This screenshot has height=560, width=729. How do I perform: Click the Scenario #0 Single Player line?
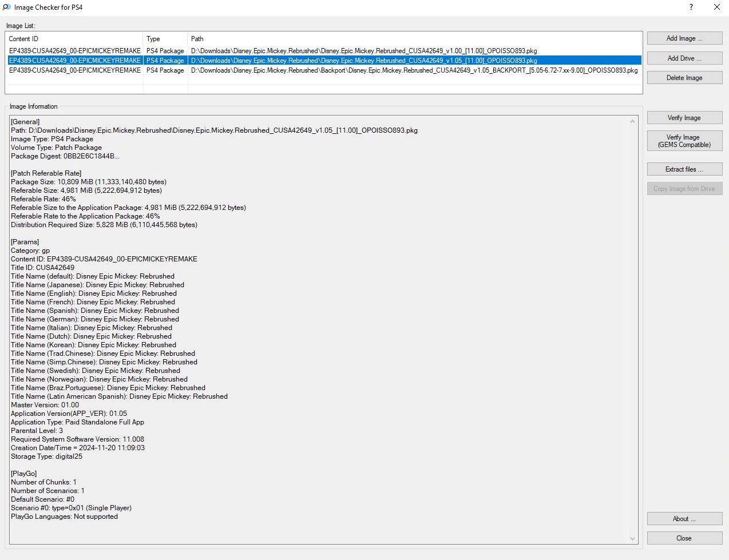72,508
